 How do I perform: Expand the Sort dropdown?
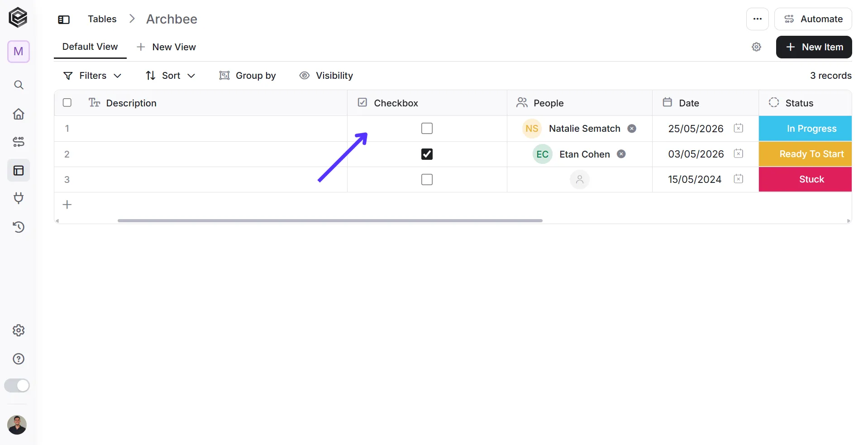click(171, 76)
